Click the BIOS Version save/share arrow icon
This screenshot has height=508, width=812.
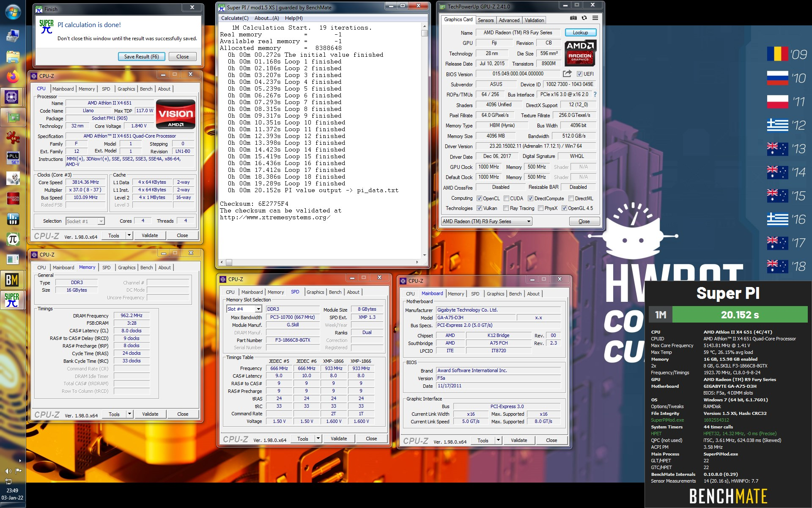pos(567,74)
